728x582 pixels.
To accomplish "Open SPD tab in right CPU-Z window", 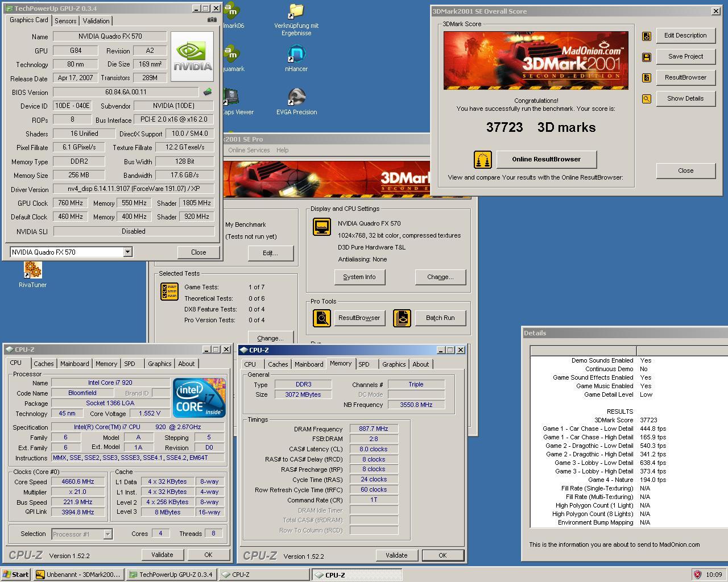I will [364, 364].
